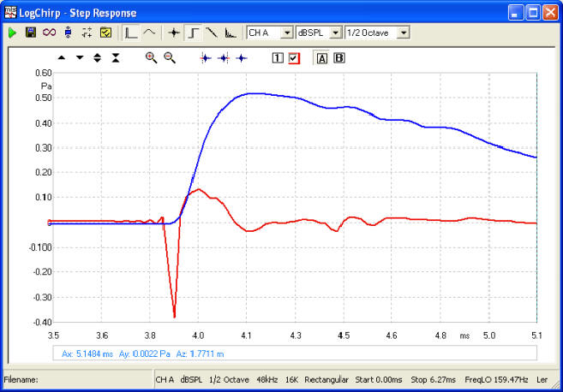Select the frequency response curve icon
The height and width of the screenshot is (392, 563).
pyautogui.click(x=149, y=33)
